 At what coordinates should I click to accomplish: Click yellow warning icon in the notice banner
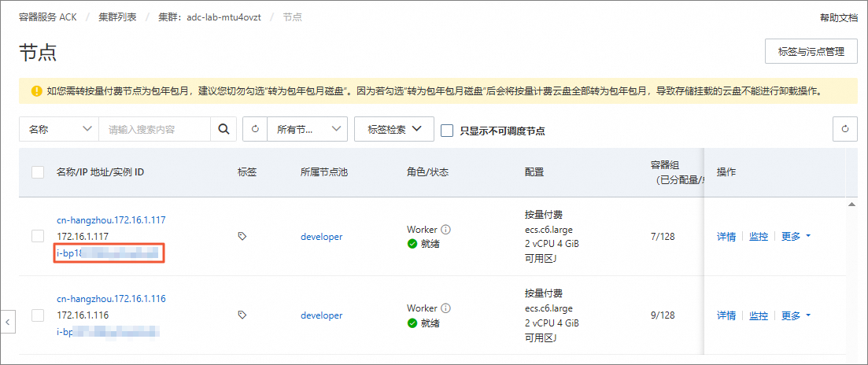[36, 90]
